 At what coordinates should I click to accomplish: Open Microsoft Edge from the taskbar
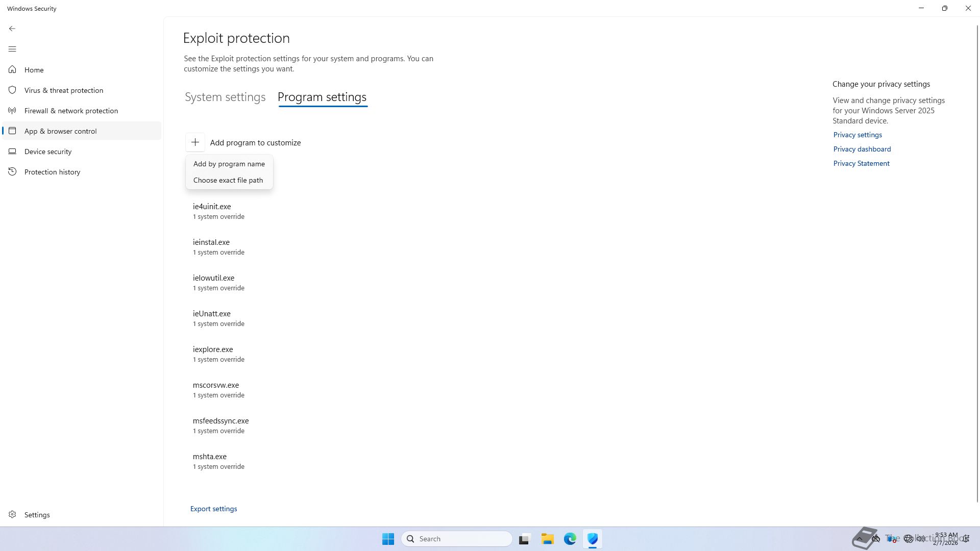pyautogui.click(x=570, y=539)
